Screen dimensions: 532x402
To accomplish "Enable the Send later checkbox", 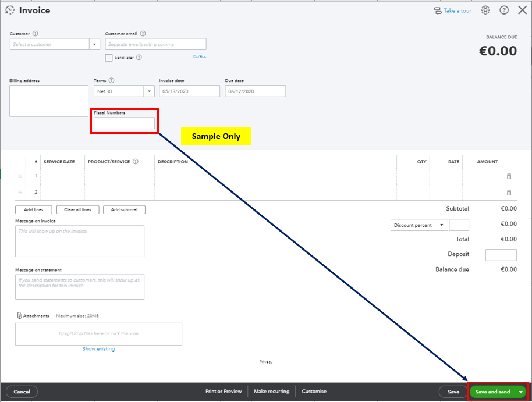I will click(x=109, y=58).
